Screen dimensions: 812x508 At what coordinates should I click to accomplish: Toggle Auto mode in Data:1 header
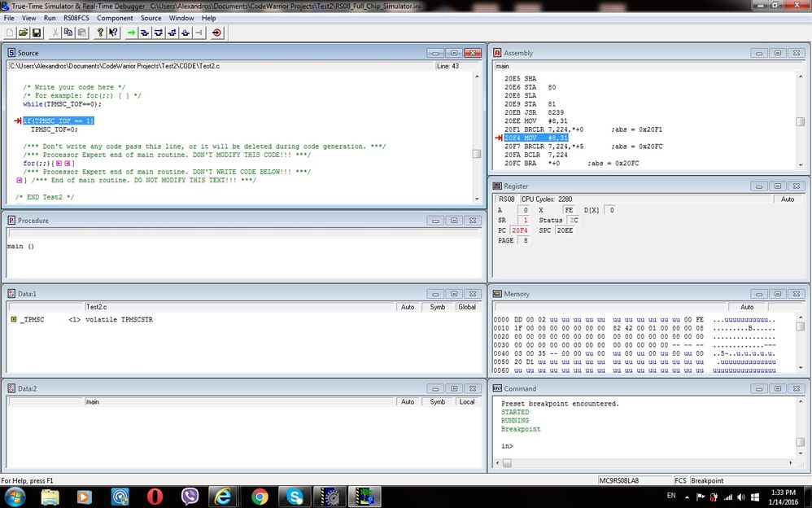[x=408, y=307]
